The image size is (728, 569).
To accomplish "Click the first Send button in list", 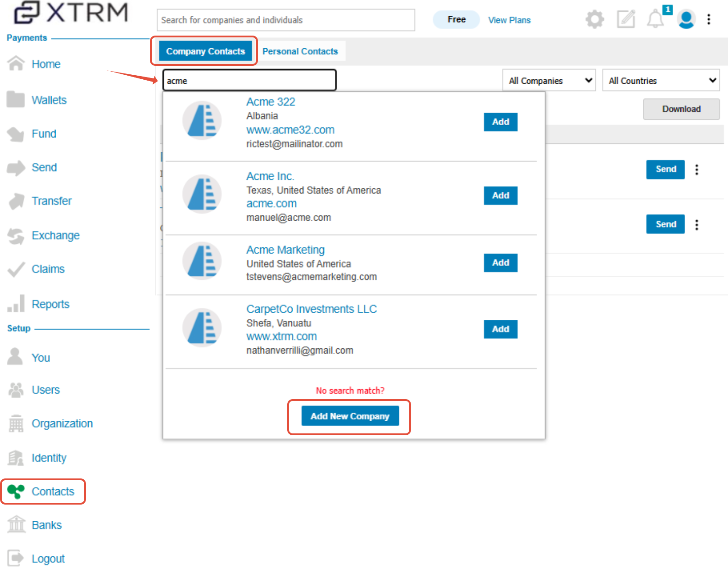I will click(665, 169).
